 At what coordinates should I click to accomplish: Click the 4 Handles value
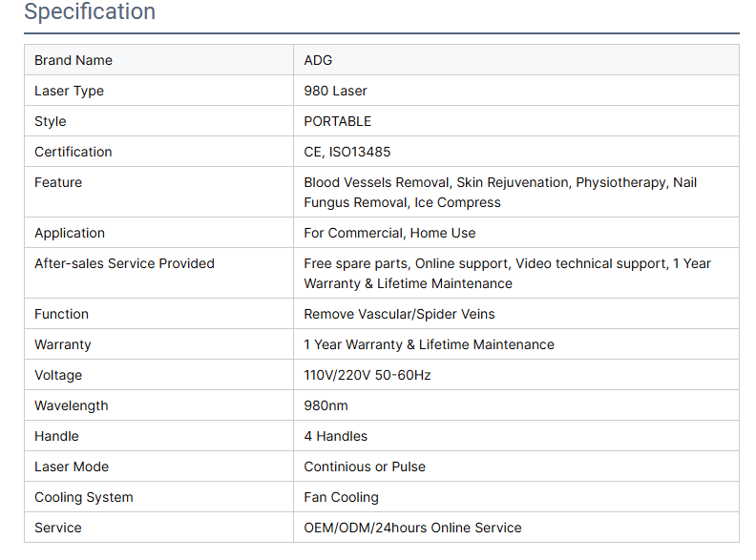(336, 436)
